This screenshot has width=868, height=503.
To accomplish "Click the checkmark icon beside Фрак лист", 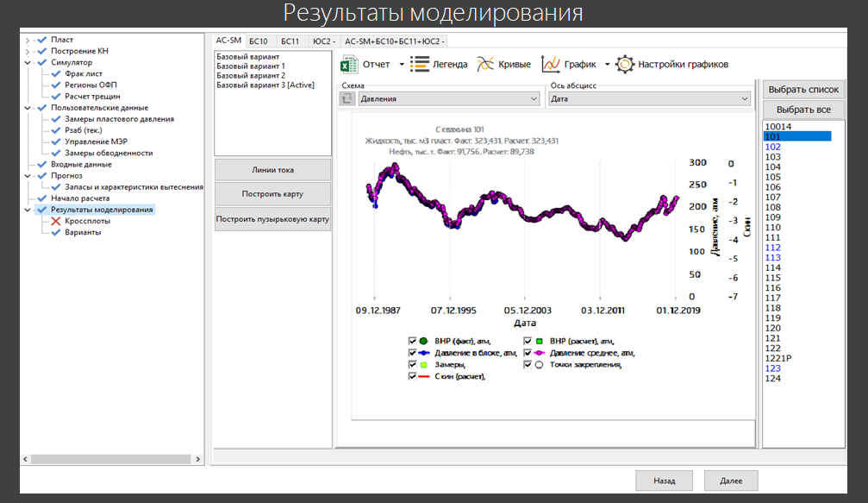I will 55,73.
